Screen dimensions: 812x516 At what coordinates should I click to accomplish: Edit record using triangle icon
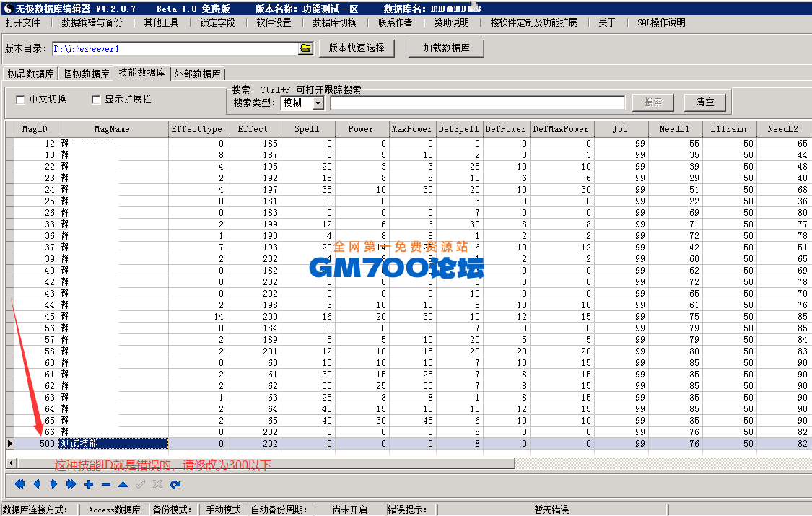tap(123, 484)
